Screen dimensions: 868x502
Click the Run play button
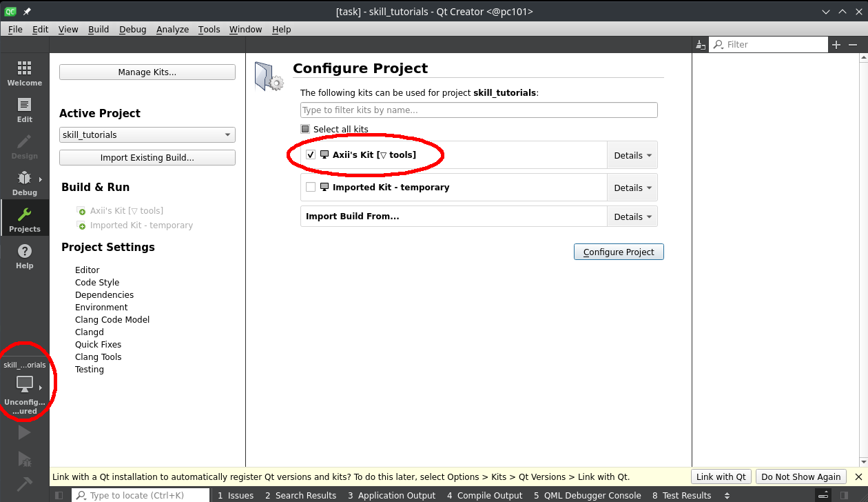point(24,432)
